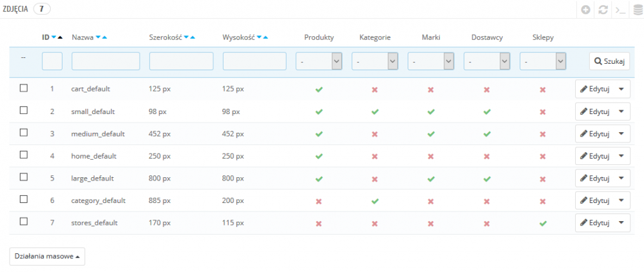The width and height of the screenshot is (644, 272).
Task: Open the Produkty filter dropdown
Action: pos(319,61)
